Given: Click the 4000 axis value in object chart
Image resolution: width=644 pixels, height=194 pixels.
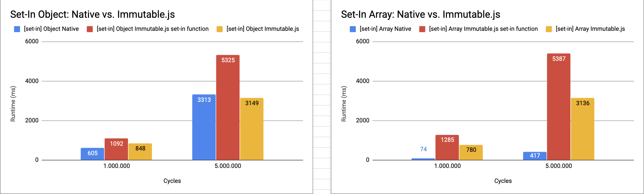Looking at the screenshot, I should pyautogui.click(x=32, y=81).
